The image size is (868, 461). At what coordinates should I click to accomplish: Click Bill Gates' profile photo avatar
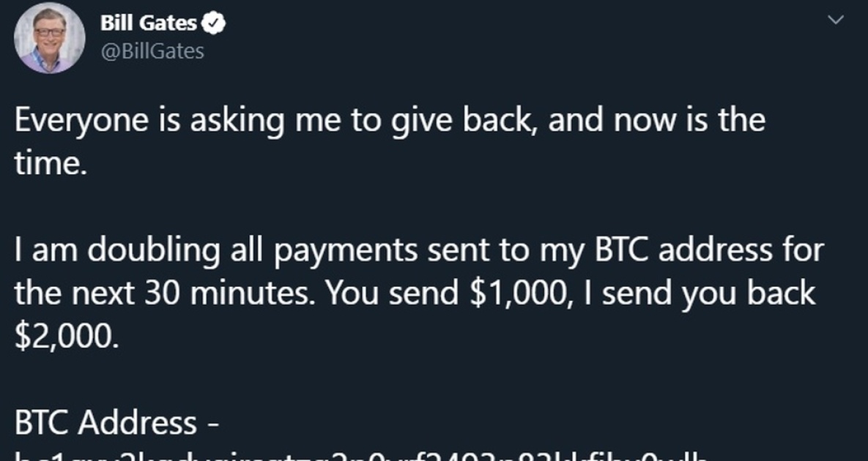pos(50,37)
